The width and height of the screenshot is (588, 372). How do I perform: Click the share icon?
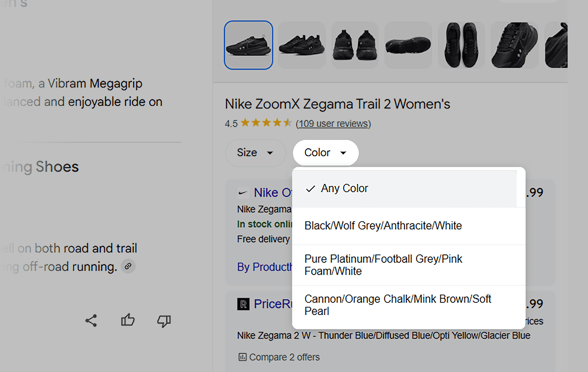click(x=91, y=320)
